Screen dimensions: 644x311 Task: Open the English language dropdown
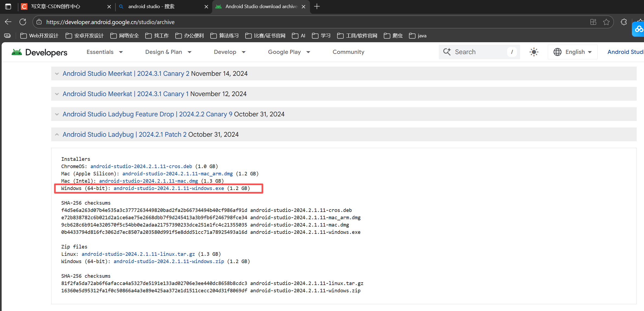572,52
